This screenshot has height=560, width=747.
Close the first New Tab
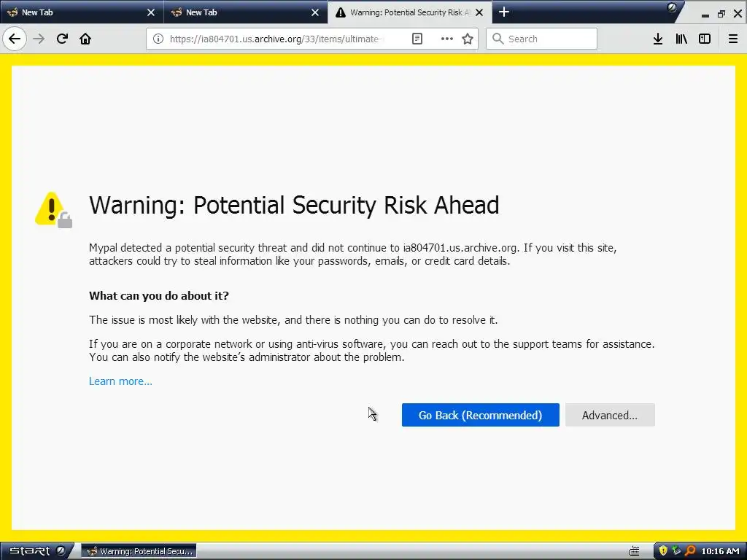[151, 12]
